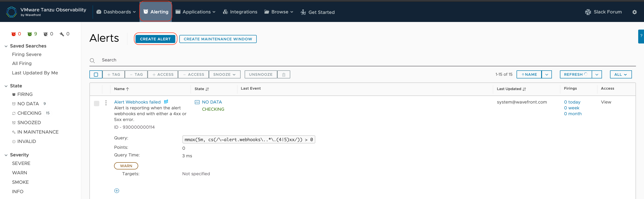Click the add TAG button
644x199 pixels.
114,74
